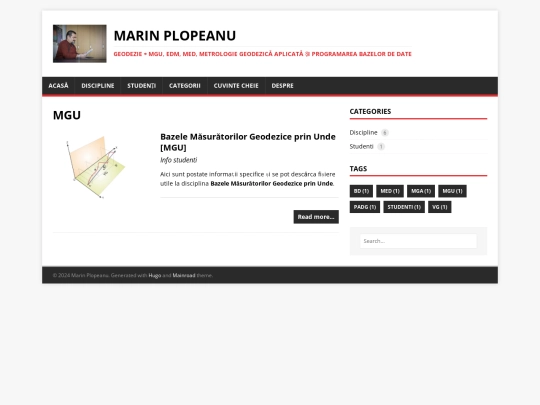Open the Despre menu item
Screen dimensions: 540x405
tap(282, 86)
